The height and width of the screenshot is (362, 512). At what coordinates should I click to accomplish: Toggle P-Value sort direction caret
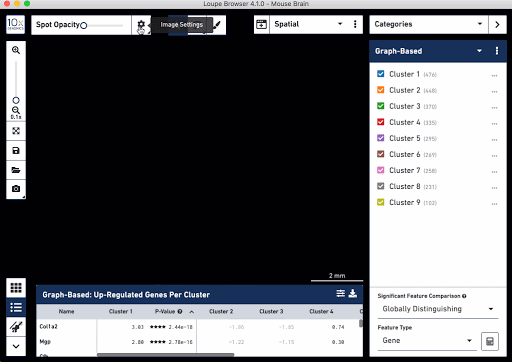coord(192,312)
